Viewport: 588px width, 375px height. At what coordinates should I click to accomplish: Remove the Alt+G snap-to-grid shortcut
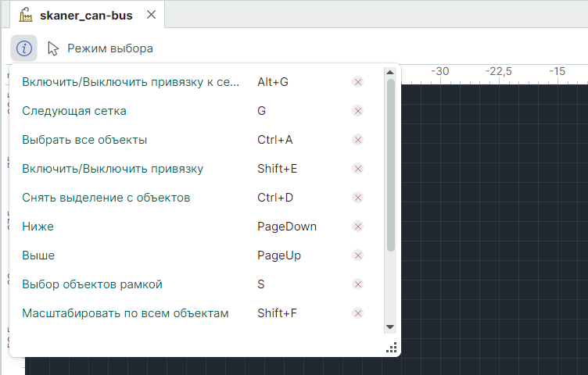point(358,82)
